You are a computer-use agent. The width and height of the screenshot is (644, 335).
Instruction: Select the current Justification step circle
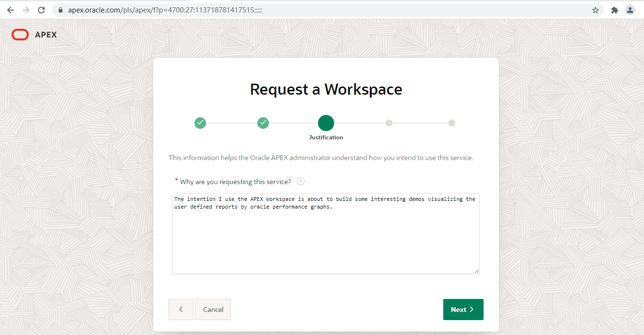click(x=326, y=123)
